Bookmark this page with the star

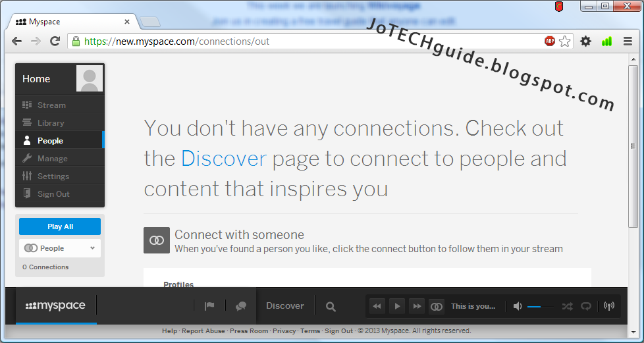(x=565, y=41)
